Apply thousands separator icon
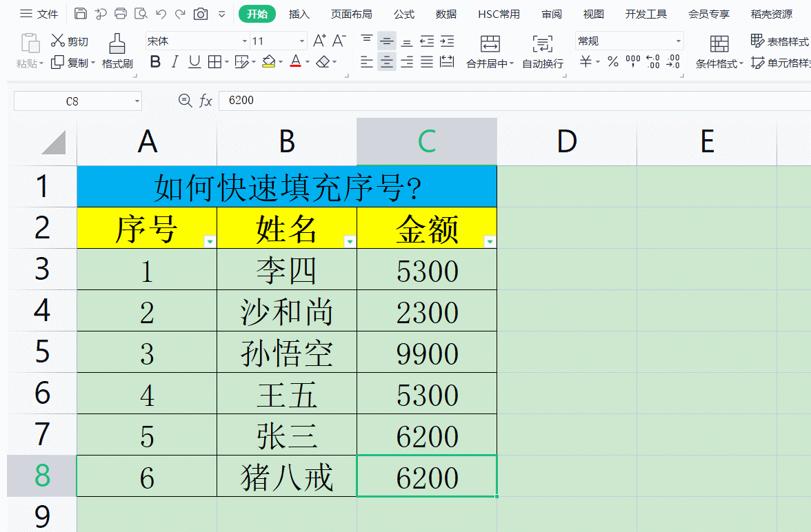This screenshot has height=532, width=811. (x=633, y=62)
